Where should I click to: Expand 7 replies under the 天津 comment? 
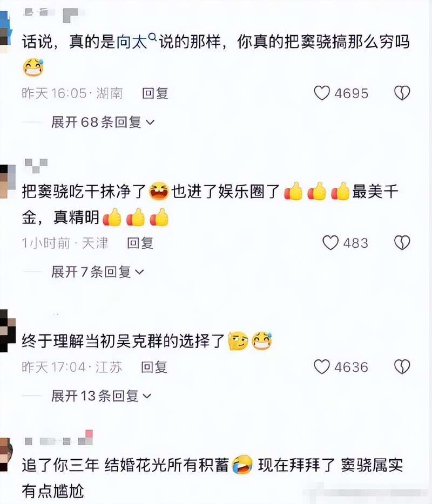coord(97,272)
